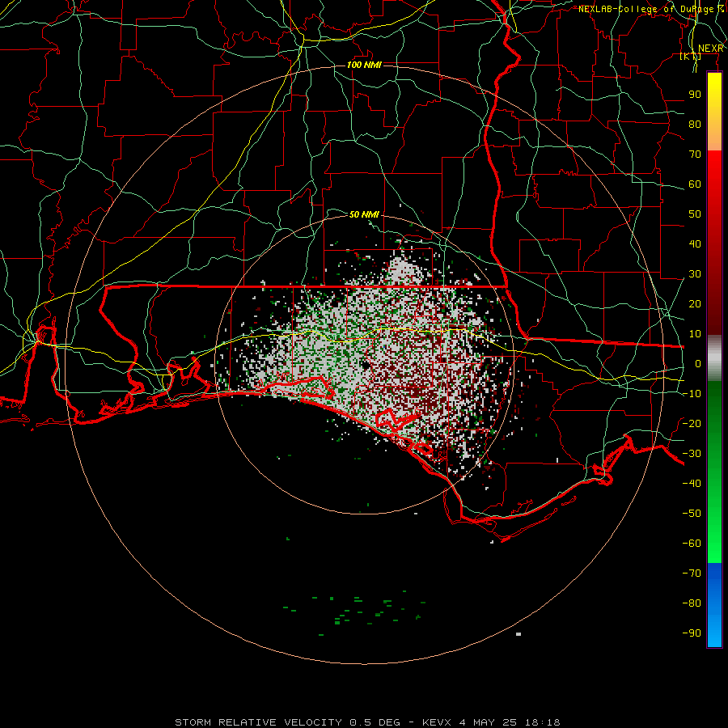Select the negative 60 knot scale label
Viewport: 728px width, 728px height.
[x=692, y=544]
